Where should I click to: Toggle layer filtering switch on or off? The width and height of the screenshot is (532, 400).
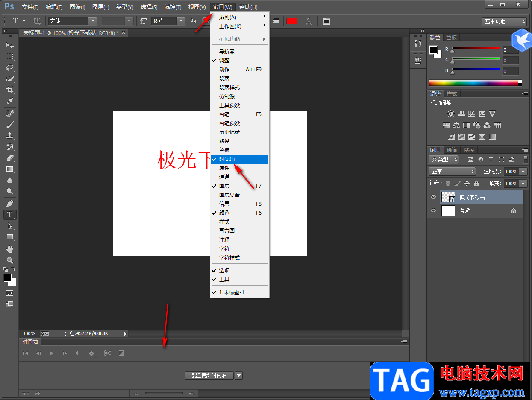526,159
